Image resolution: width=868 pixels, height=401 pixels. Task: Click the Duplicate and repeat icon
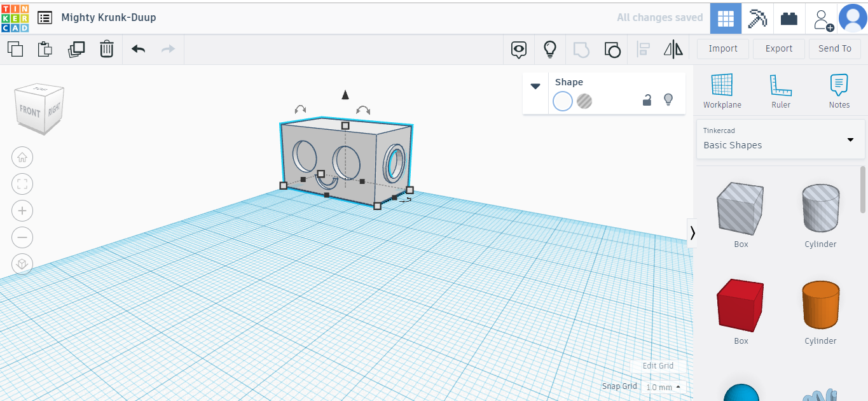pyautogui.click(x=76, y=49)
